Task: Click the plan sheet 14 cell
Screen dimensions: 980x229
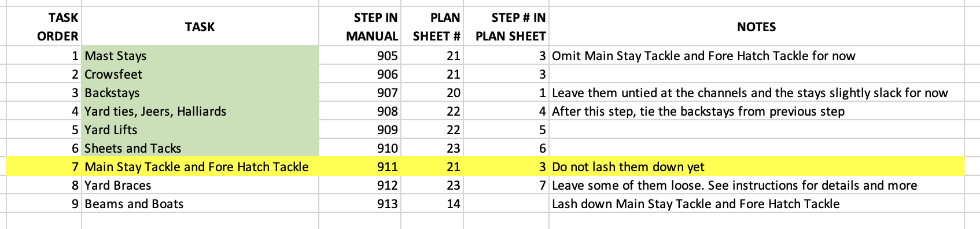Action: (432, 204)
